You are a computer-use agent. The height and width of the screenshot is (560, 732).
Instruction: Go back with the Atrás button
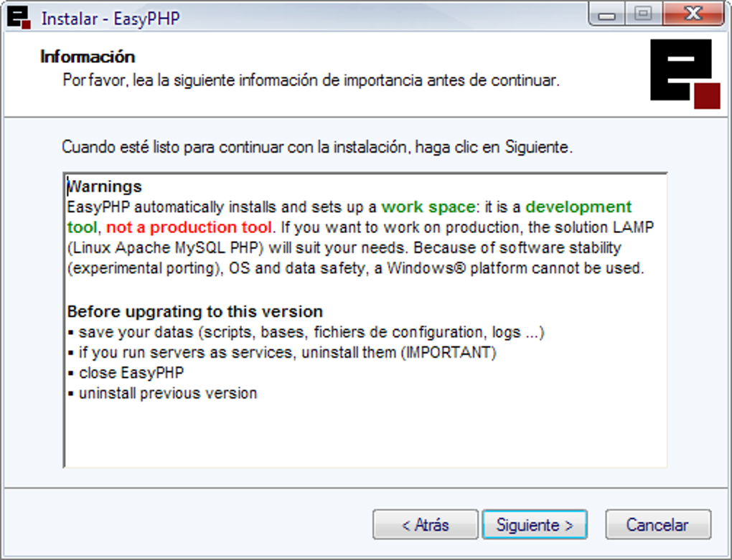425,525
